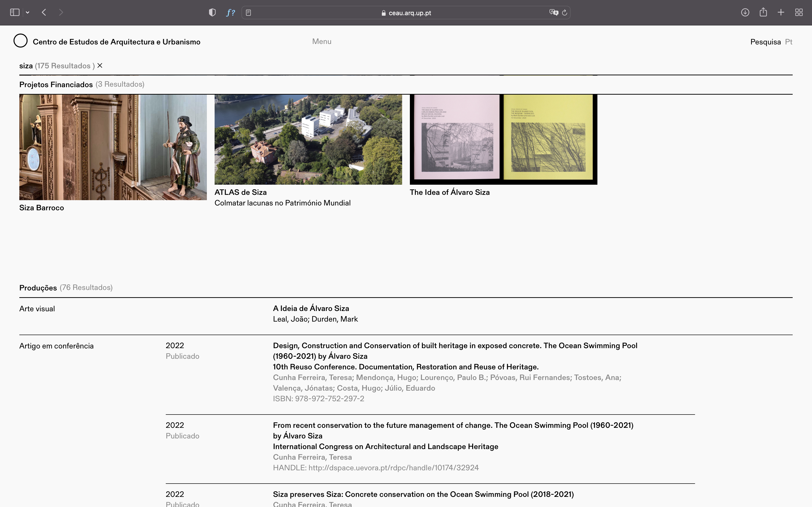Open the sidebar dropdown chevron
Viewport: 812px width, 507px height.
tap(28, 12)
